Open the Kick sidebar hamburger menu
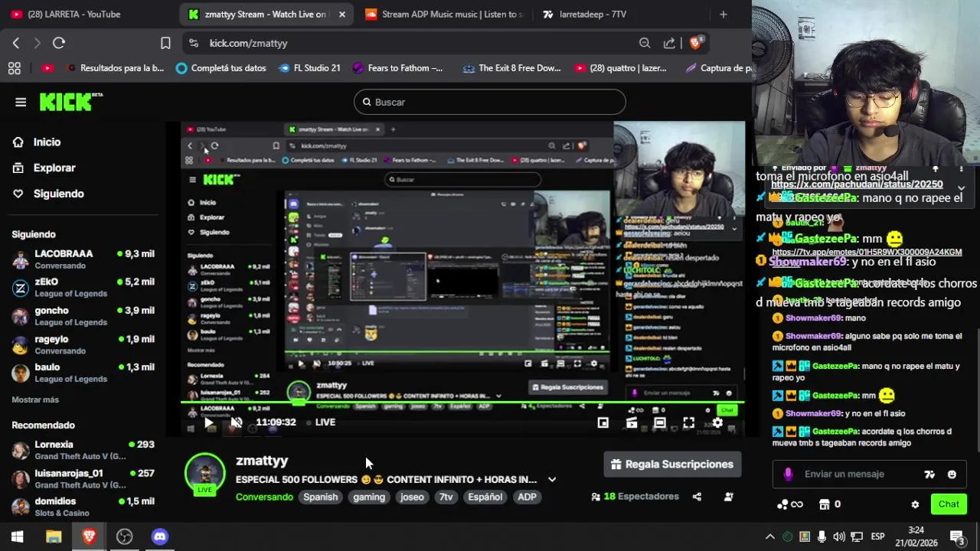Viewport: 980px width, 551px height. 21,102
